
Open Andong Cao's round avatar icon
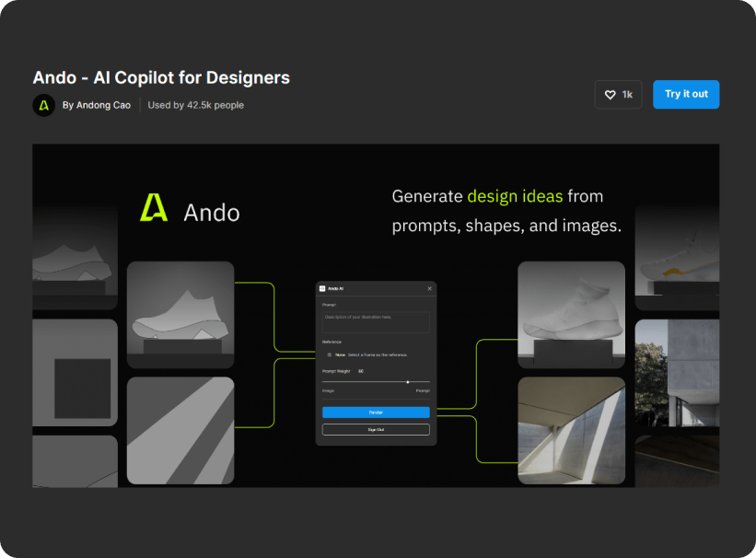click(x=44, y=105)
